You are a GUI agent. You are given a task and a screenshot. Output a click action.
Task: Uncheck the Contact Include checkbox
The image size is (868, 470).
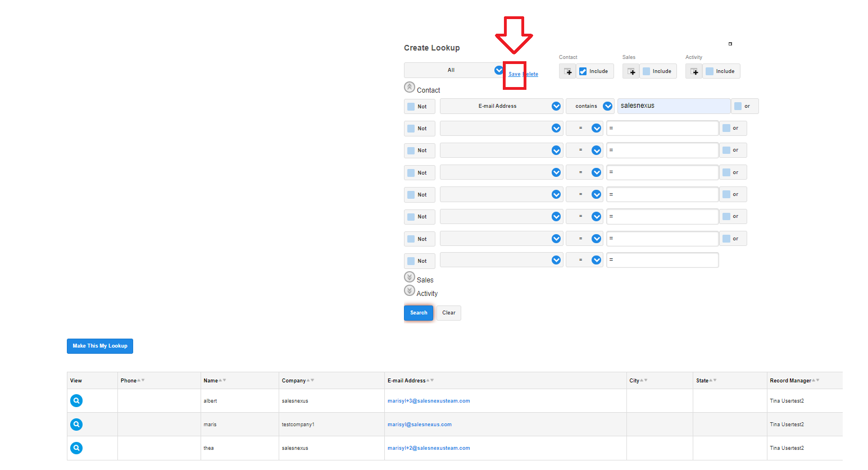click(583, 71)
